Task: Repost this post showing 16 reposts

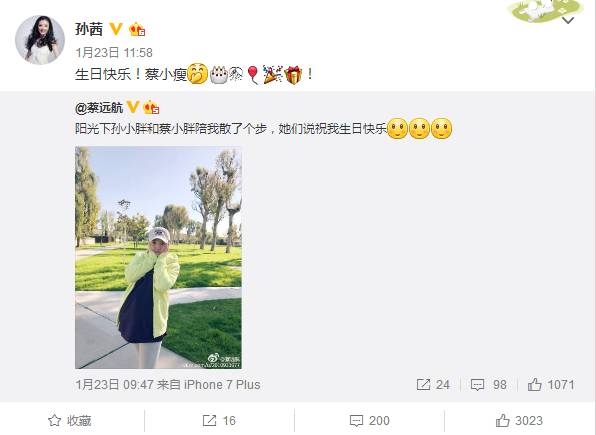Action: [219, 421]
